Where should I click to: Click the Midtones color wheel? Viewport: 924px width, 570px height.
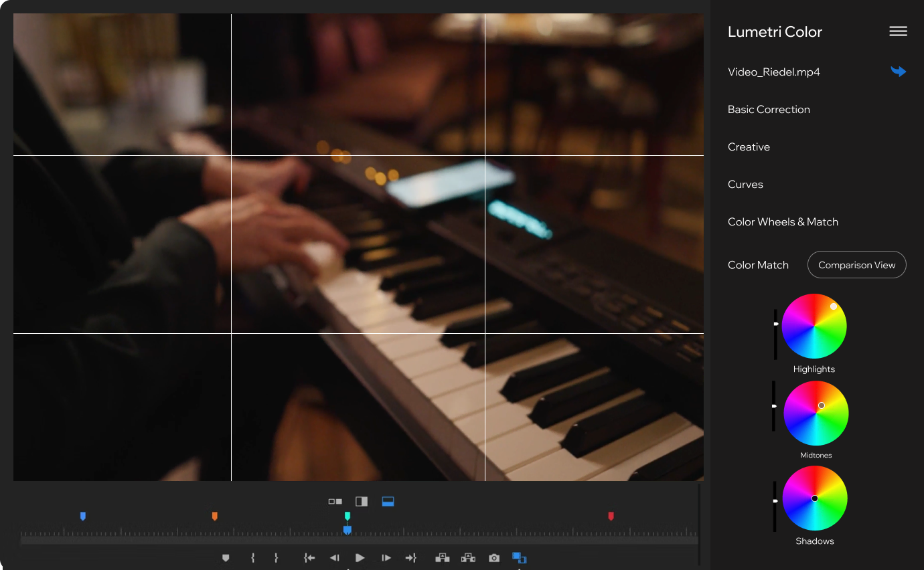816,413
